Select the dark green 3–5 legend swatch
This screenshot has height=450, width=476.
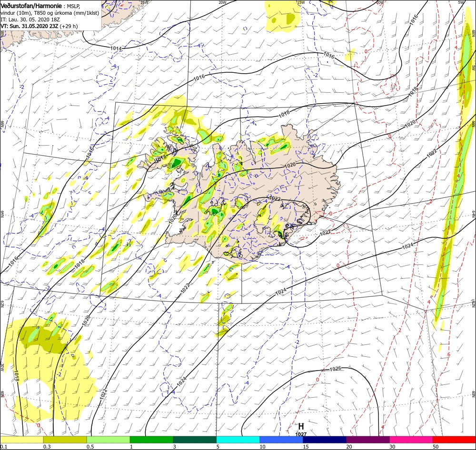[x=195, y=440]
